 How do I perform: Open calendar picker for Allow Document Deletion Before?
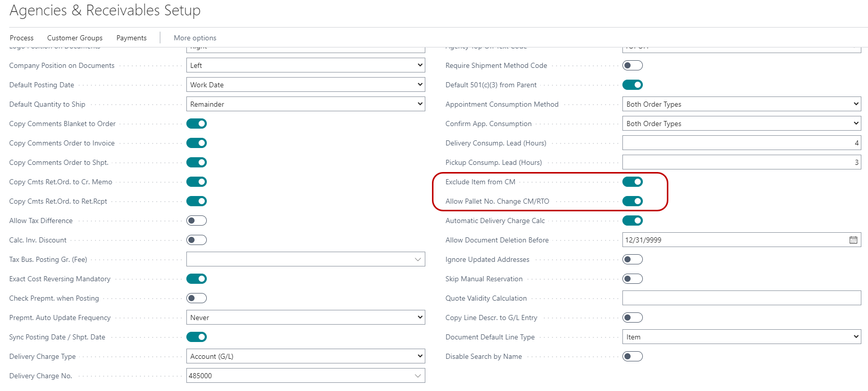[853, 240]
